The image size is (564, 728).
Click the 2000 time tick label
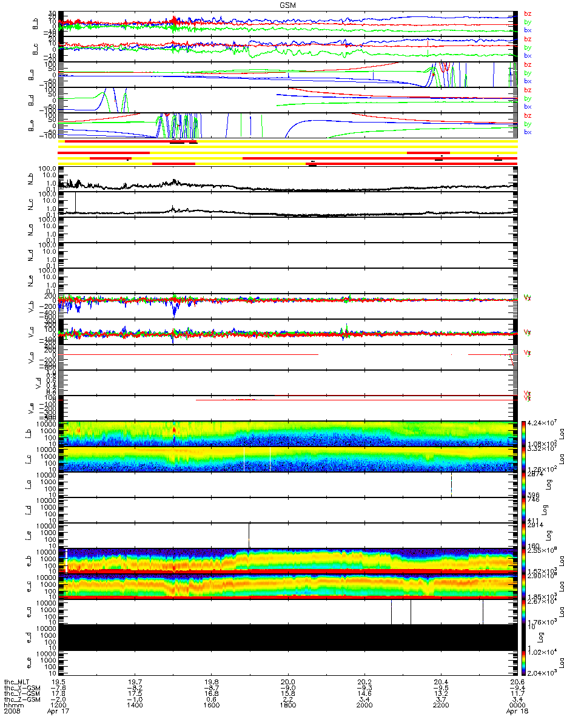[x=364, y=705]
